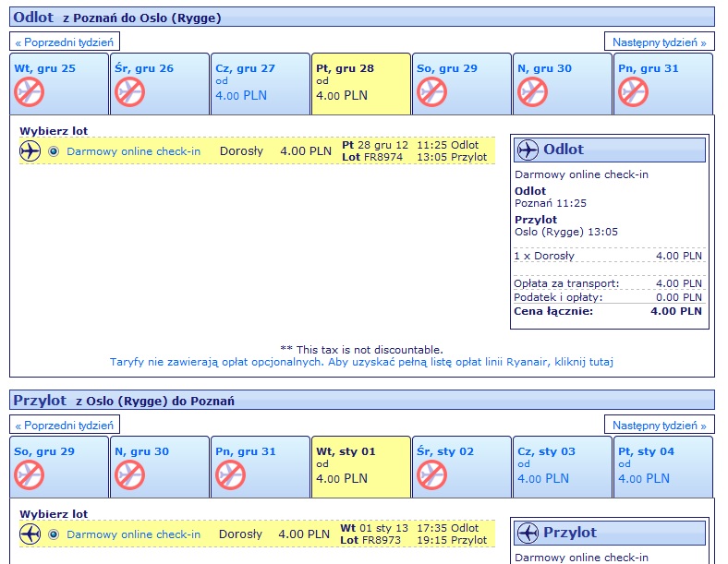Click airplane icon beside flight FR8974 row
The image size is (728, 564).
(30, 151)
